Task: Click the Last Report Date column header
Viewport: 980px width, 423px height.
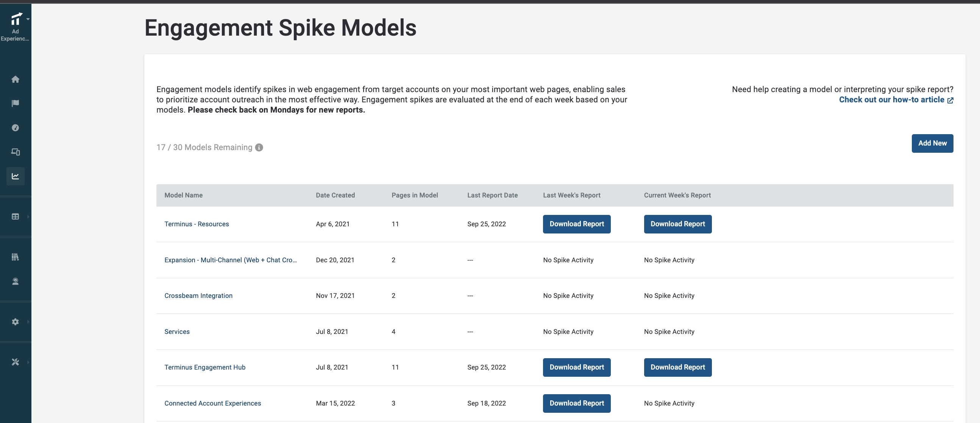Action: [x=492, y=195]
